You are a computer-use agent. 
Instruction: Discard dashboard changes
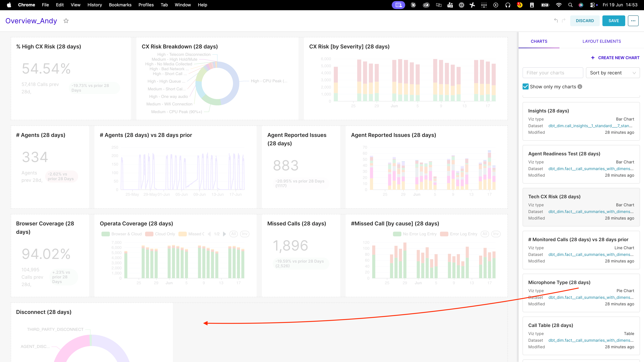(x=585, y=21)
